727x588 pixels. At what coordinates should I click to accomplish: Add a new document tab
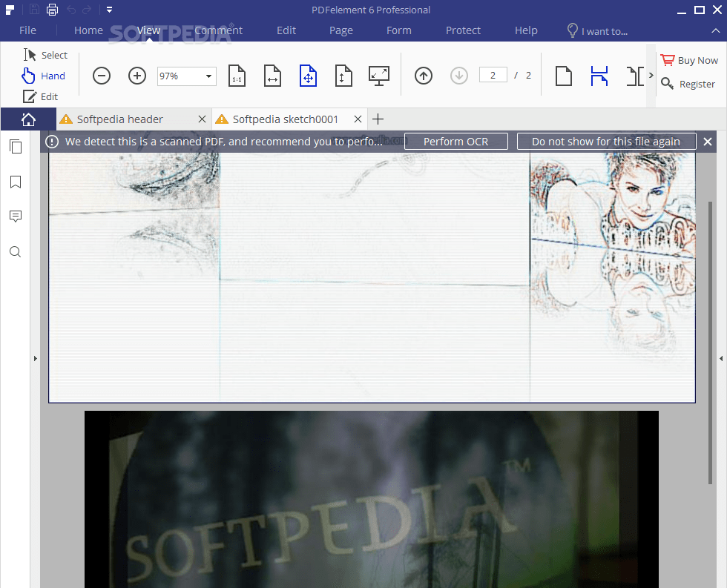click(378, 119)
